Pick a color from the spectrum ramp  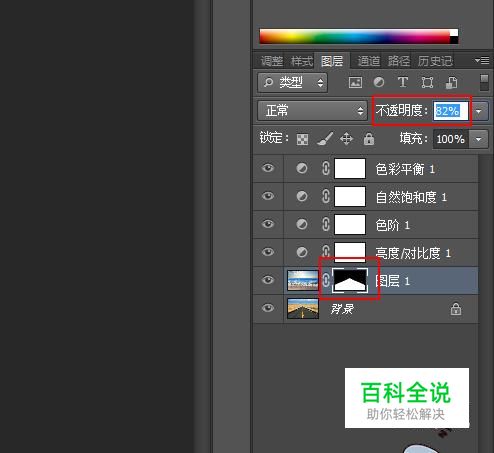tap(354, 36)
